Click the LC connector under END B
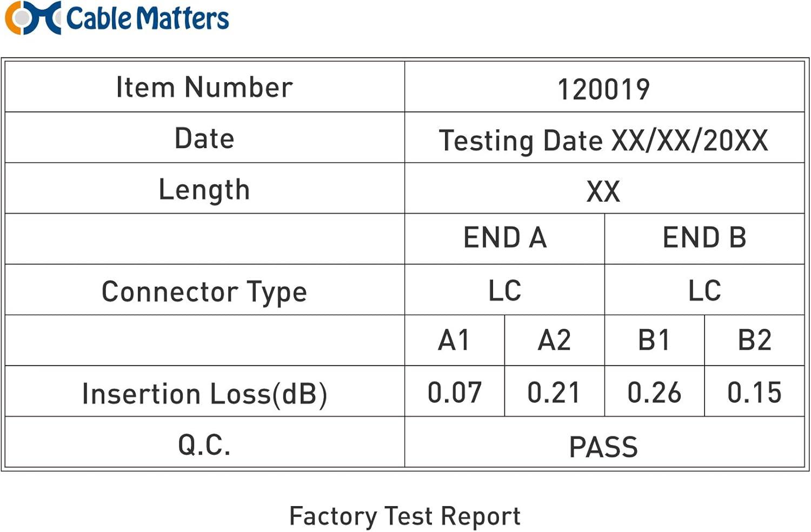The image size is (811, 532). 704,290
